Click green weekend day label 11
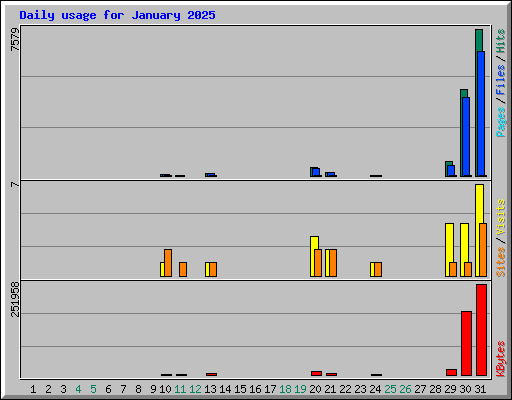 tap(180, 389)
